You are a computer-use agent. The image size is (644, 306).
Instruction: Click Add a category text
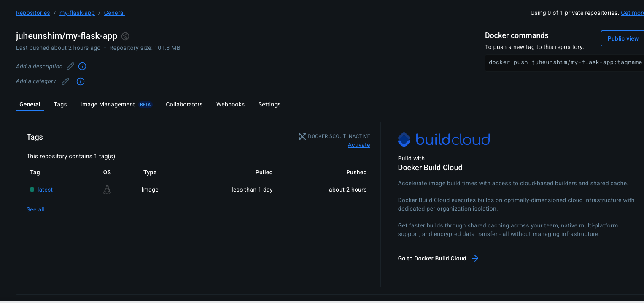(x=36, y=81)
